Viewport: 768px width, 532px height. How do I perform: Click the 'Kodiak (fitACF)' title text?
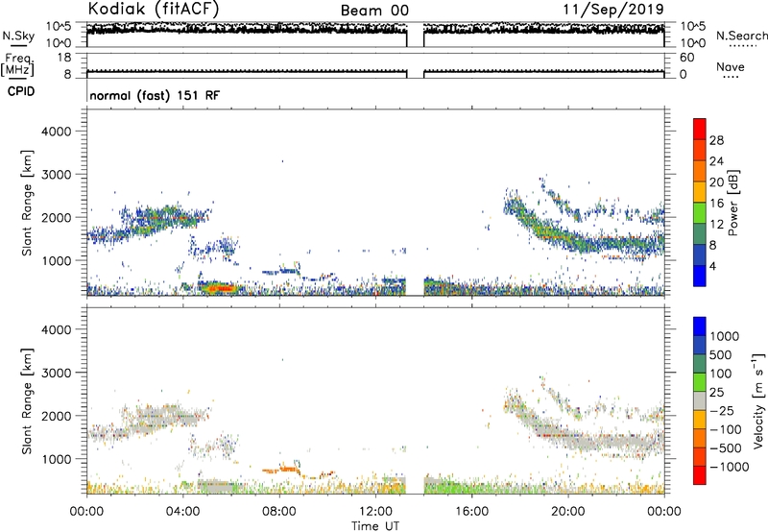click(x=154, y=10)
